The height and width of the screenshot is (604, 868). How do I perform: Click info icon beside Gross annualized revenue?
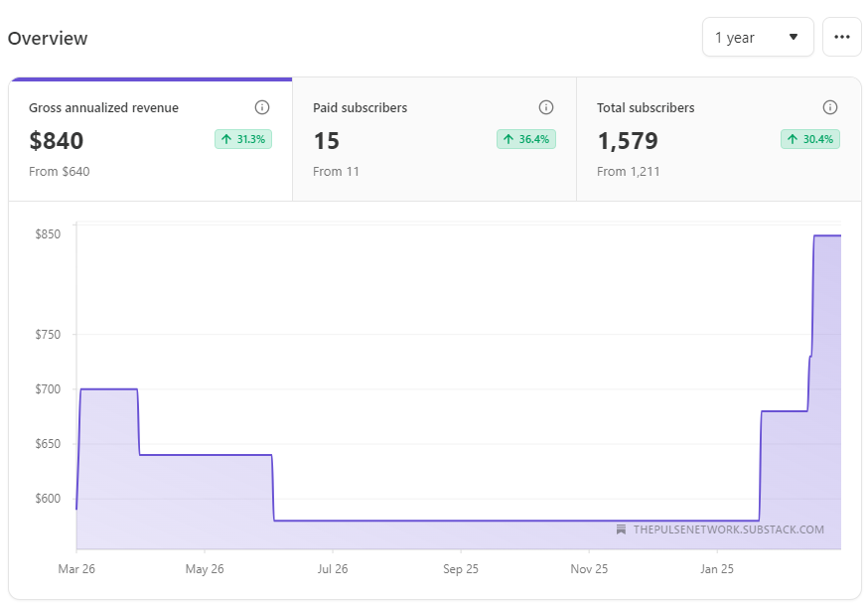(262, 107)
